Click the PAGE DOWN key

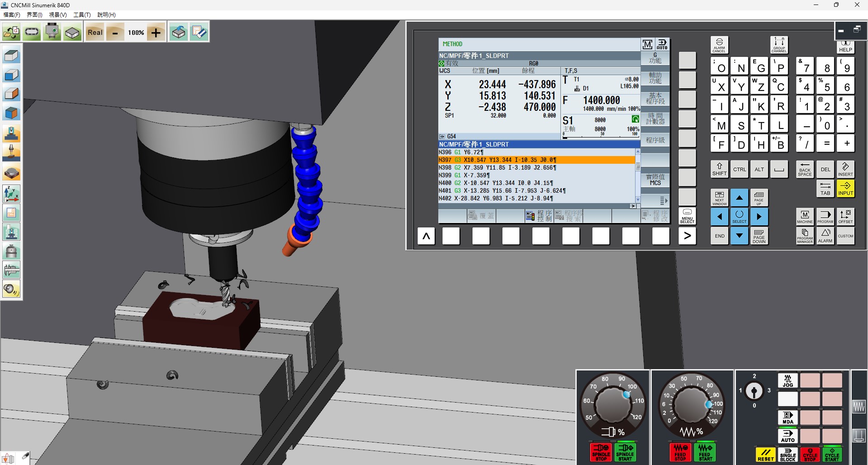click(759, 236)
